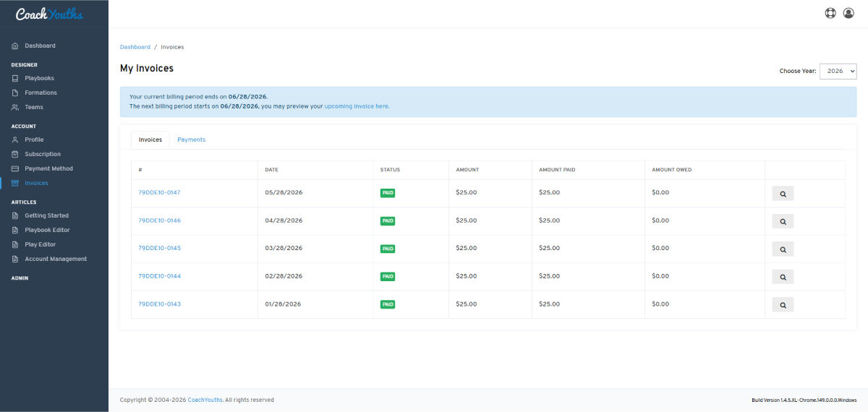
Task: Open invoice link 79DDE10-0145
Action: pyautogui.click(x=159, y=248)
